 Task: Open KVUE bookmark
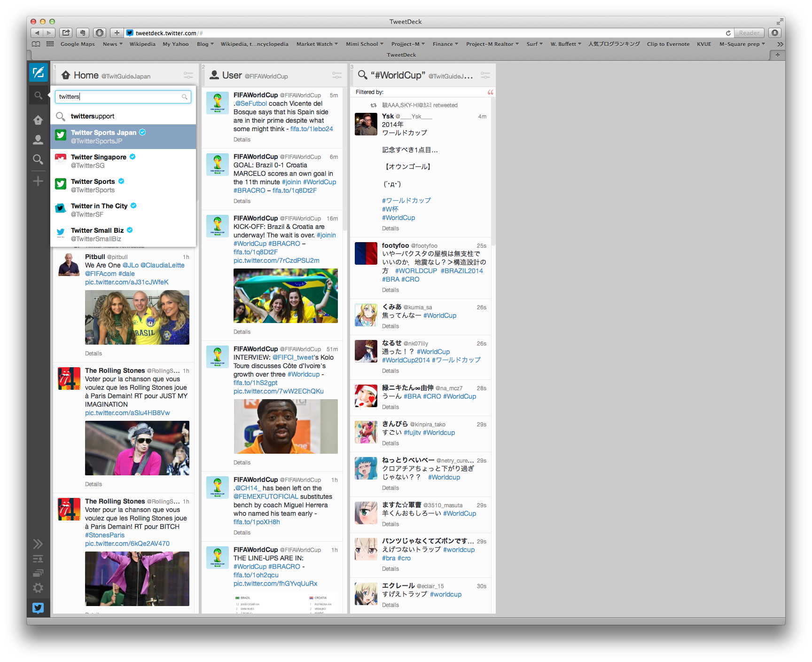704,44
